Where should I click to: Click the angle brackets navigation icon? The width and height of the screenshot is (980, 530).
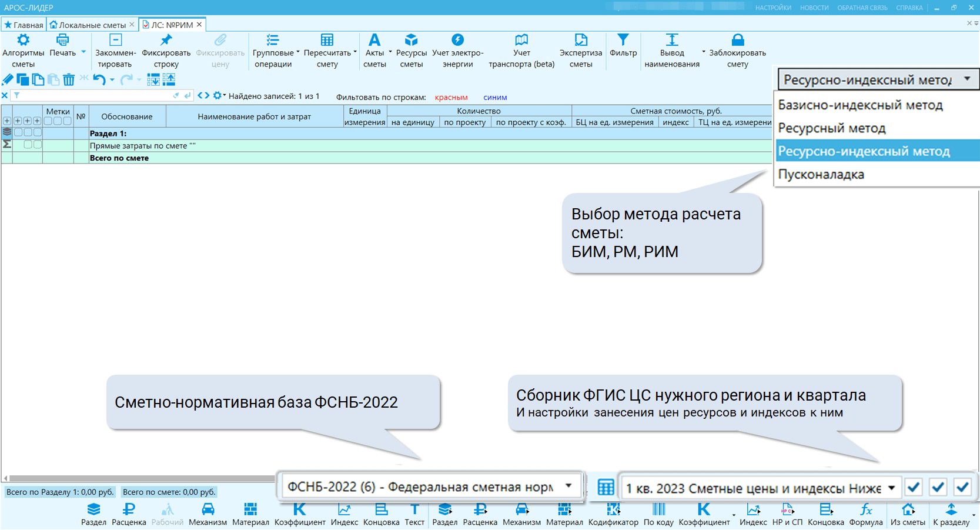coord(203,95)
